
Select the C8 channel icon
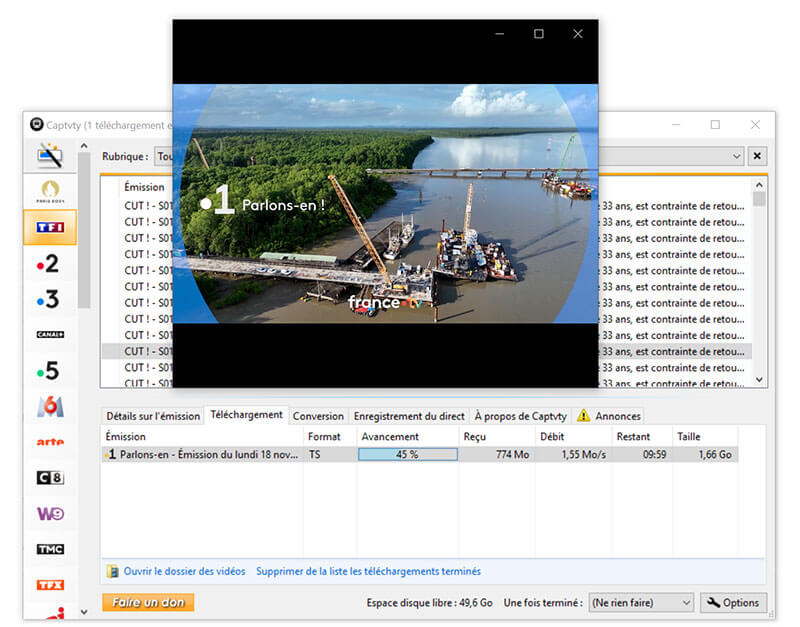49,478
